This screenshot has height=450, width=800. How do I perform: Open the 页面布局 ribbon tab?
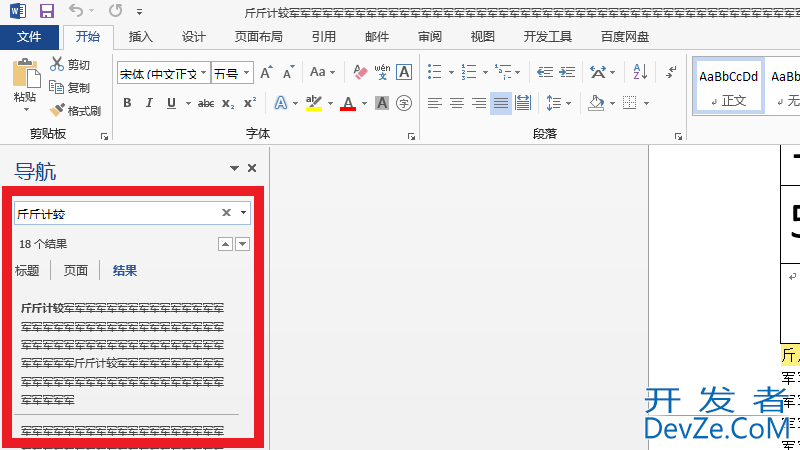click(258, 37)
